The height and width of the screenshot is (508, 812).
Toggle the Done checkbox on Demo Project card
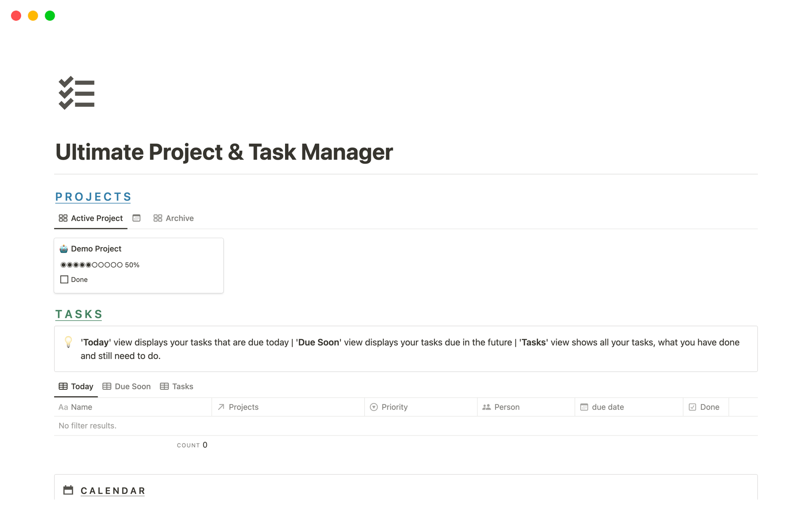coord(64,279)
